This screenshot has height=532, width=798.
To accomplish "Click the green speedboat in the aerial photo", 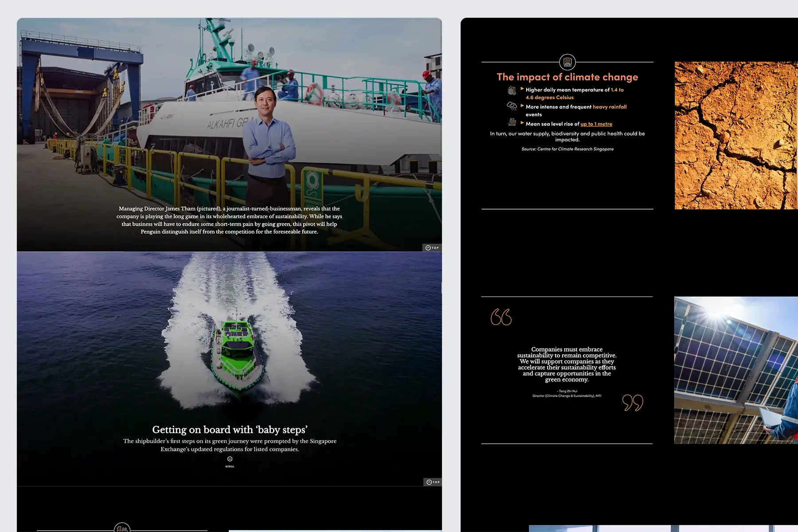I will (233, 350).
